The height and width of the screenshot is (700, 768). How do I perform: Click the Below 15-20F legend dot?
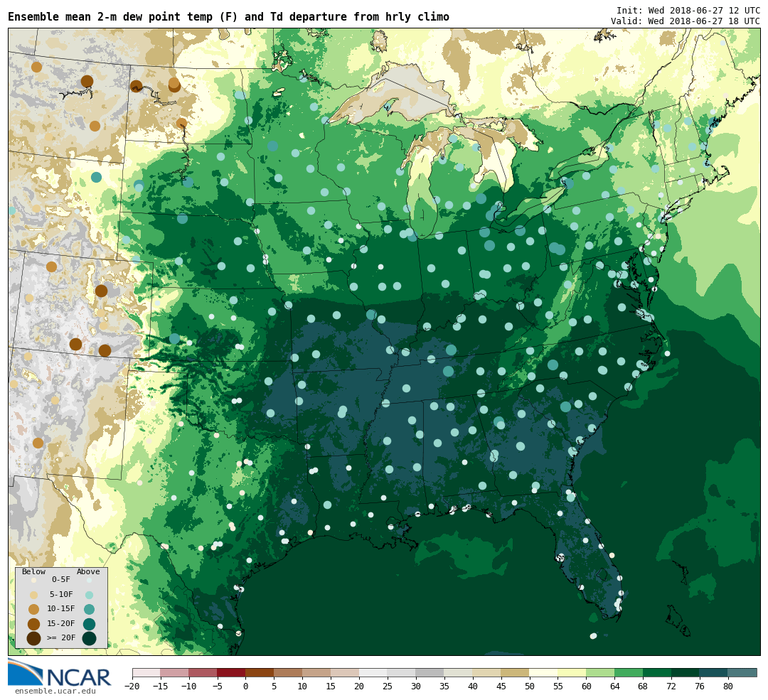click(x=34, y=624)
